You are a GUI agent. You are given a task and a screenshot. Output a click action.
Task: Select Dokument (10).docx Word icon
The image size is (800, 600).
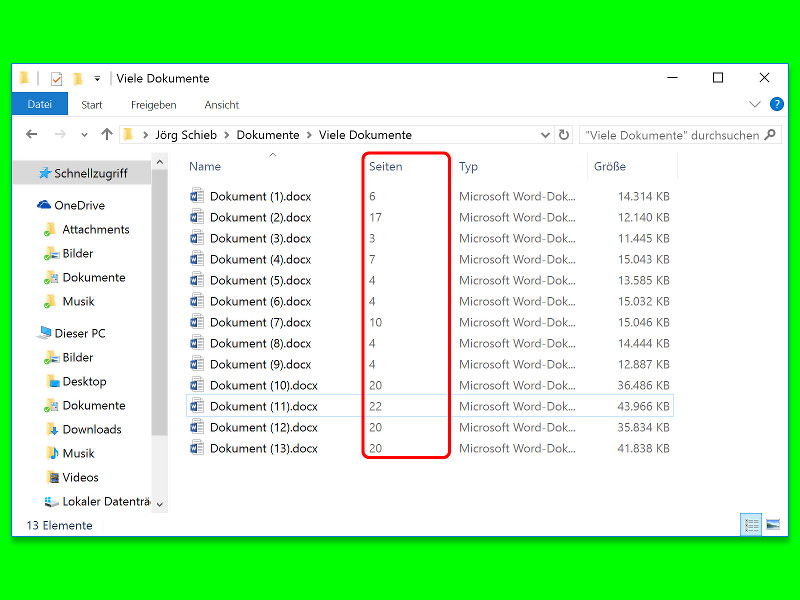pos(196,385)
